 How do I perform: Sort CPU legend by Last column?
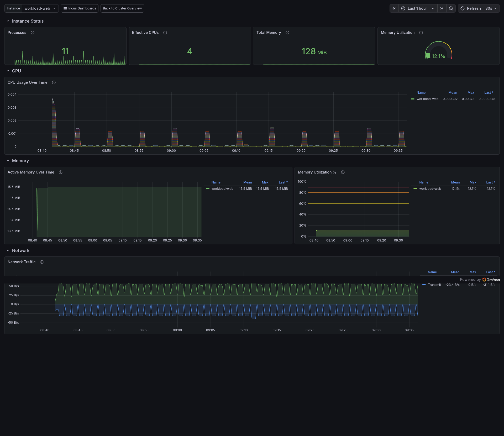pos(489,93)
